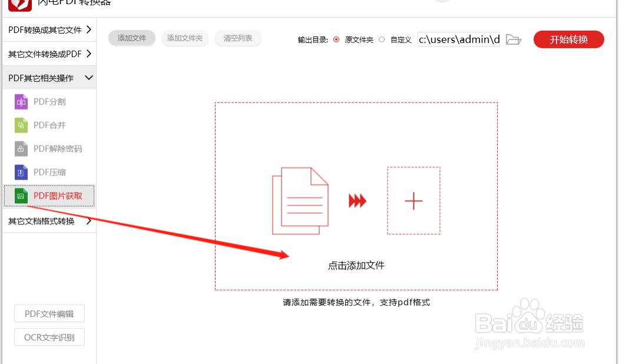619x364 pixels.
Task: Collapse PDF其它相关操作 chevron
Action: [x=89, y=78]
